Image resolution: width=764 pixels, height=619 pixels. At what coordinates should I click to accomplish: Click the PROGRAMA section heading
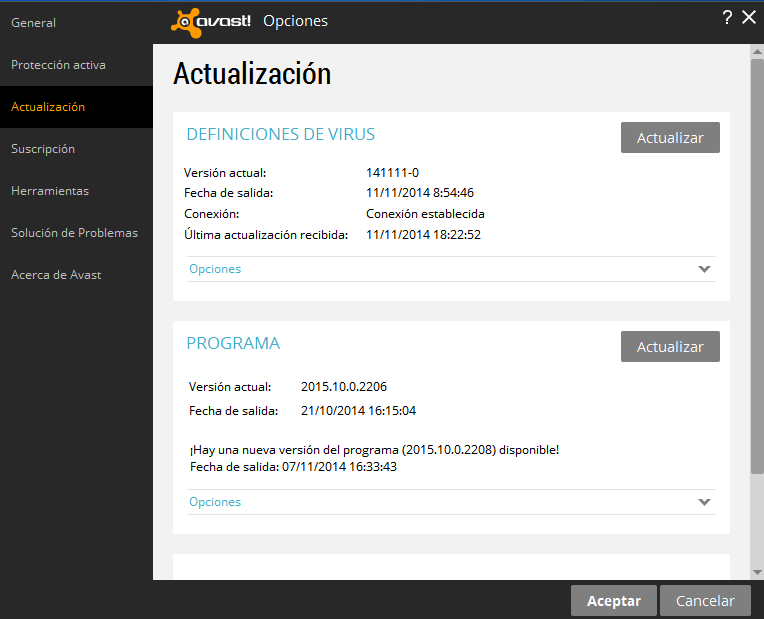(x=233, y=343)
